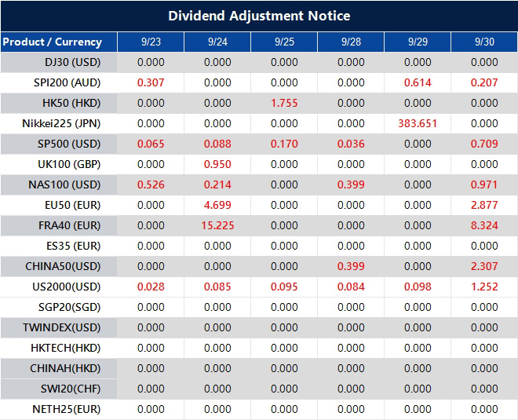Select the 9/28 column header
The width and height of the screenshot is (518, 420).
(351, 42)
